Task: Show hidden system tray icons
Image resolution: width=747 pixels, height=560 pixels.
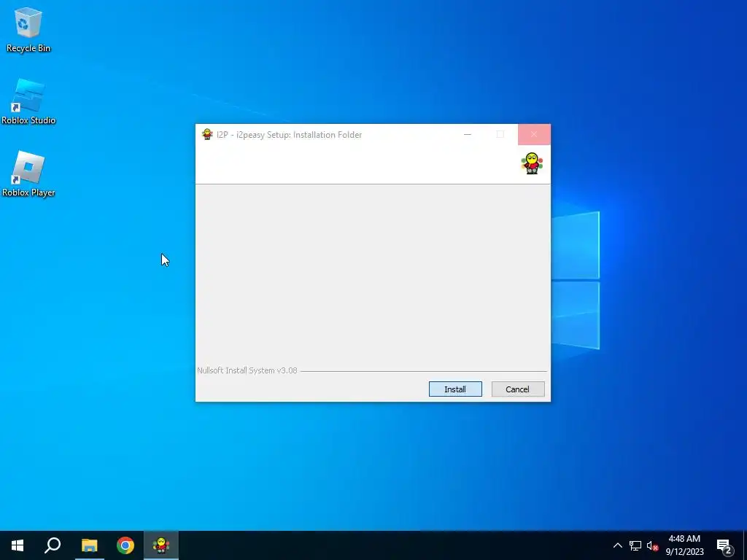Action: (617, 545)
